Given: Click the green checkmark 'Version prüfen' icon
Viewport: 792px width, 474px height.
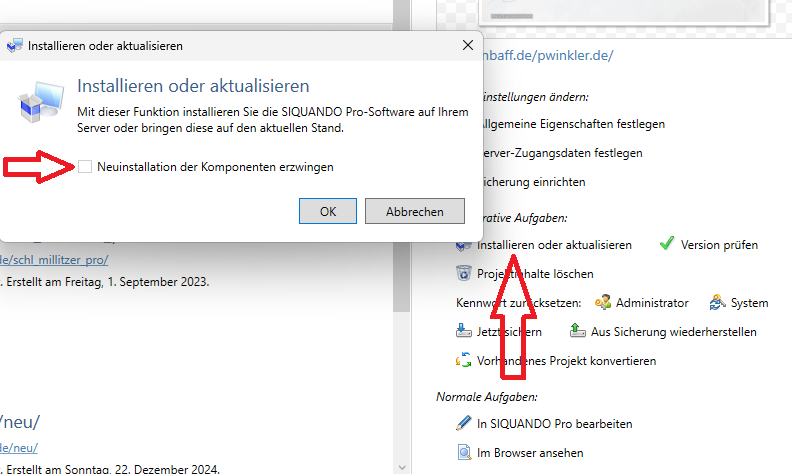Looking at the screenshot, I should 667,244.
